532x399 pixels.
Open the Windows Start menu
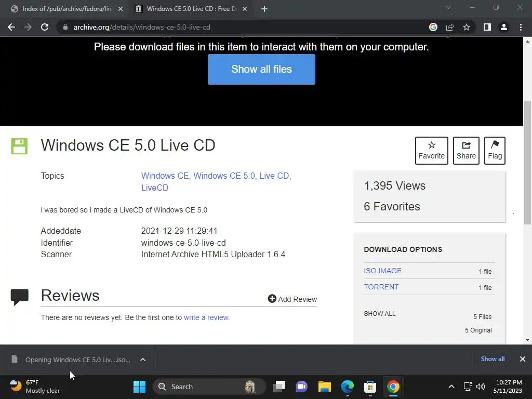coord(139,387)
